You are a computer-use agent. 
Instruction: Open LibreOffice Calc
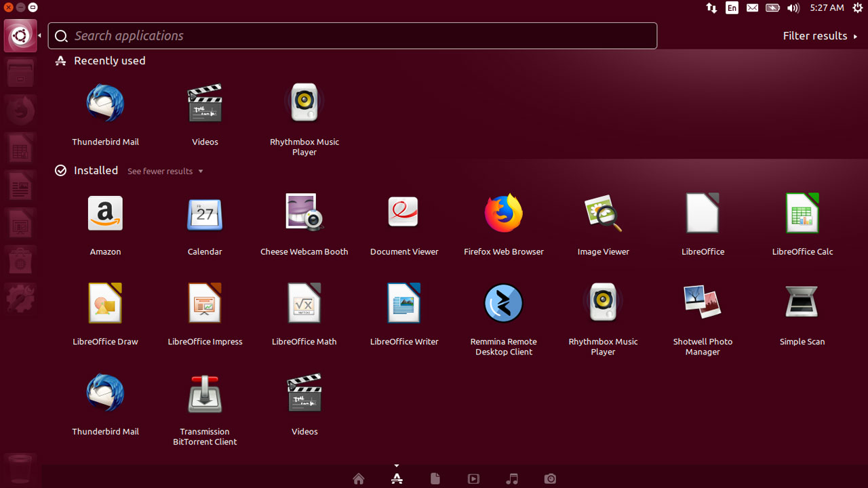click(x=802, y=213)
